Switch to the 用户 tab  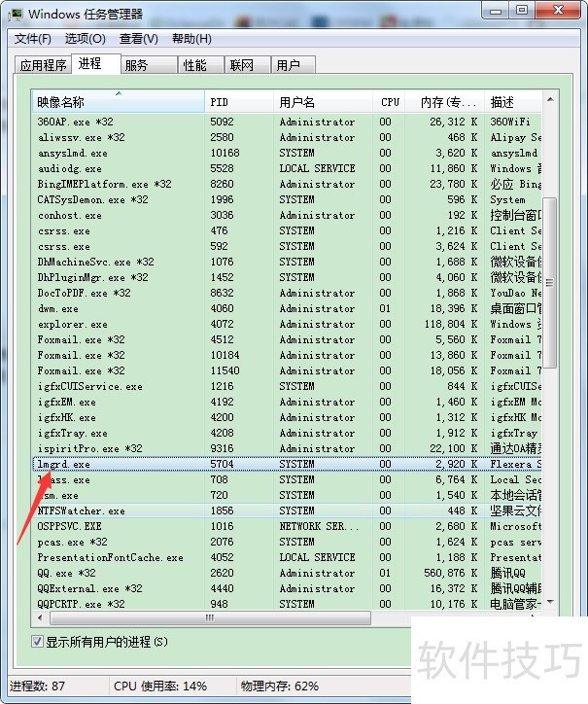pyautogui.click(x=294, y=65)
